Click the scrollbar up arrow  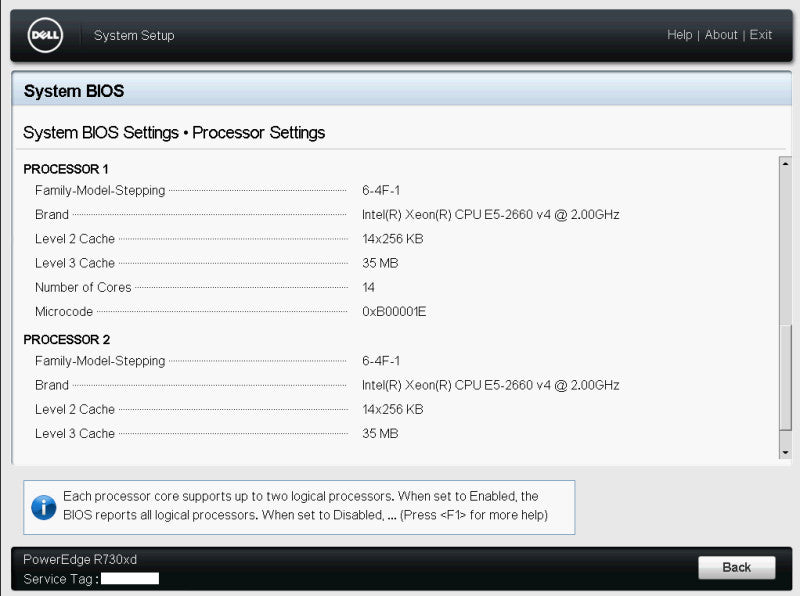click(785, 164)
